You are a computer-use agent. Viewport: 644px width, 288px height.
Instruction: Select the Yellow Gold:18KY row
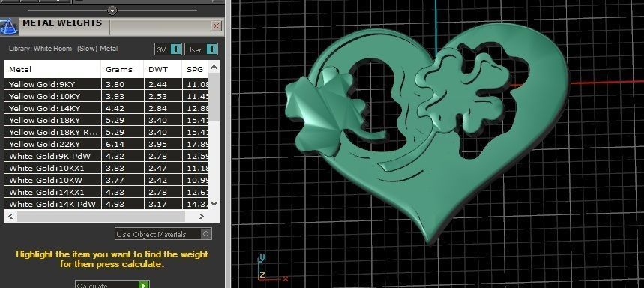tap(106, 121)
